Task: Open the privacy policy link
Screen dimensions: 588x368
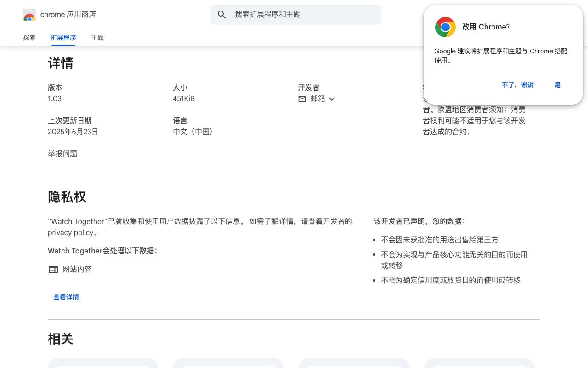Action: pos(71,233)
